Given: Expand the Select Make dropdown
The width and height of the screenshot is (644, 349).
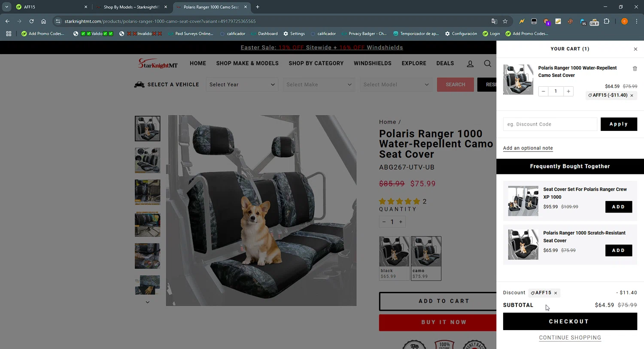Looking at the screenshot, I should [x=319, y=85].
